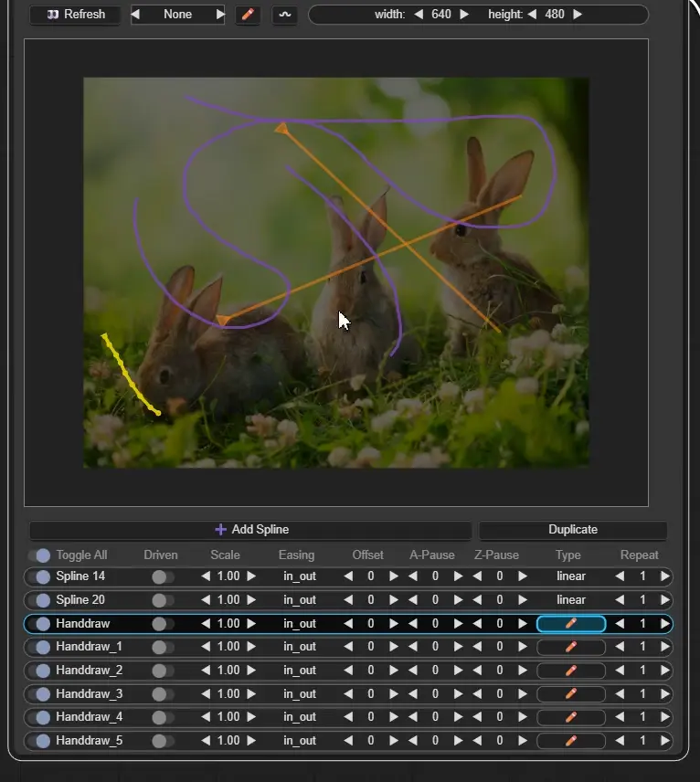700x782 pixels.
Task: Click the Scale value 1.00 for Handdraw_2
Action: (228, 671)
